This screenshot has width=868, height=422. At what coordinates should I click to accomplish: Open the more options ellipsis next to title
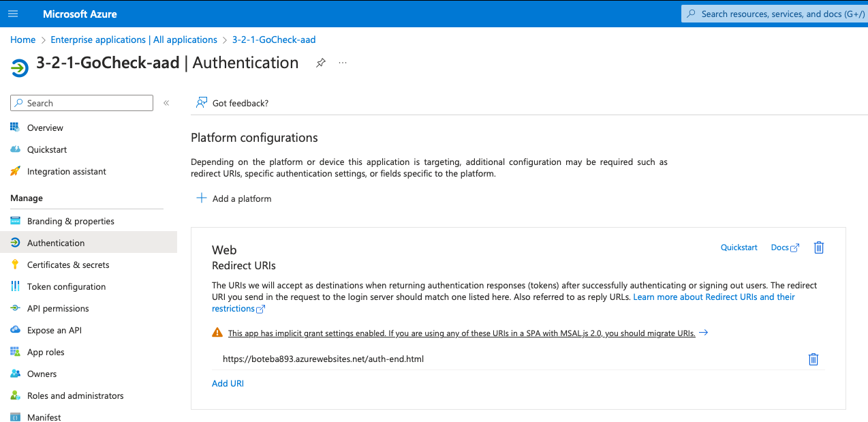pos(343,63)
